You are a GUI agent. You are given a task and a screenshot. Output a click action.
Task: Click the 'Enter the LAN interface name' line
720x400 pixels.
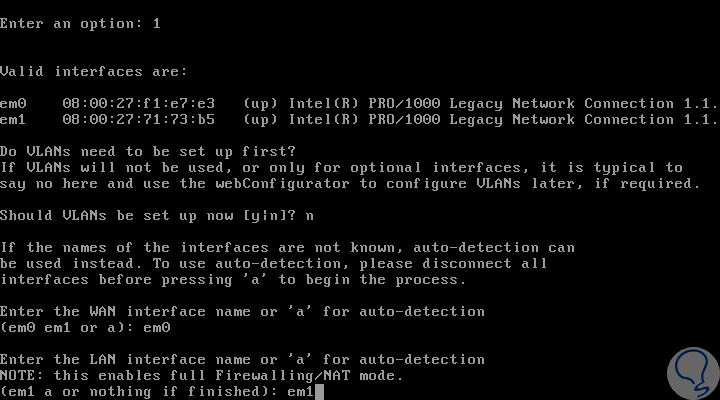click(242, 359)
